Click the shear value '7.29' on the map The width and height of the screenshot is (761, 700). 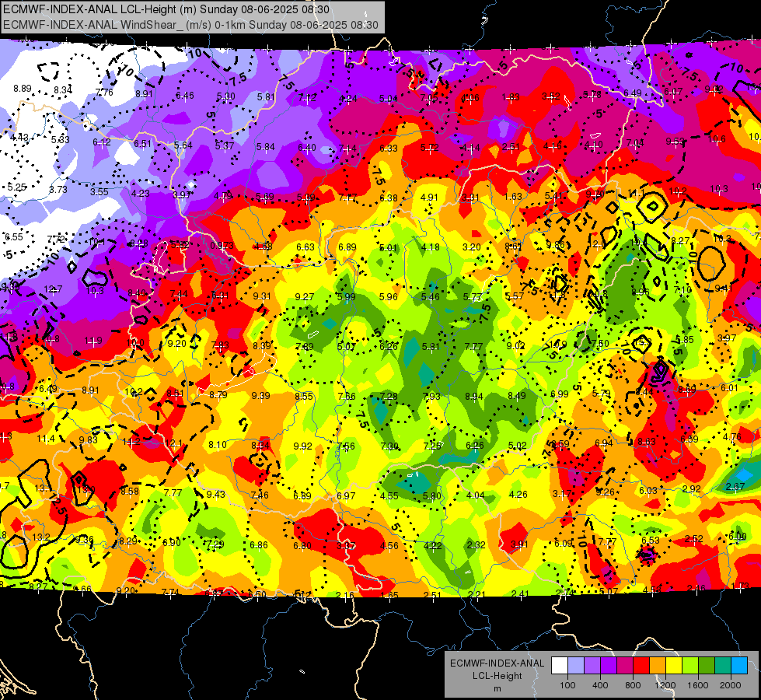[215, 544]
